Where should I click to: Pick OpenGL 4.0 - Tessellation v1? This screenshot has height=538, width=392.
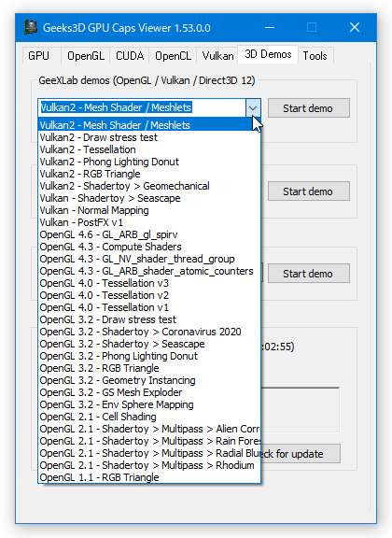(x=149, y=307)
